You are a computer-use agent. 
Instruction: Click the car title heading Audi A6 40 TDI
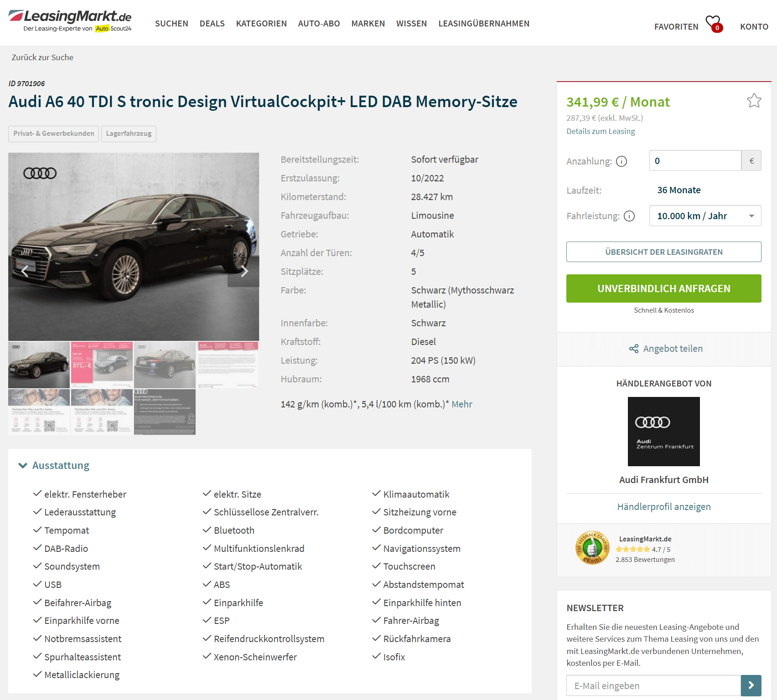263,102
